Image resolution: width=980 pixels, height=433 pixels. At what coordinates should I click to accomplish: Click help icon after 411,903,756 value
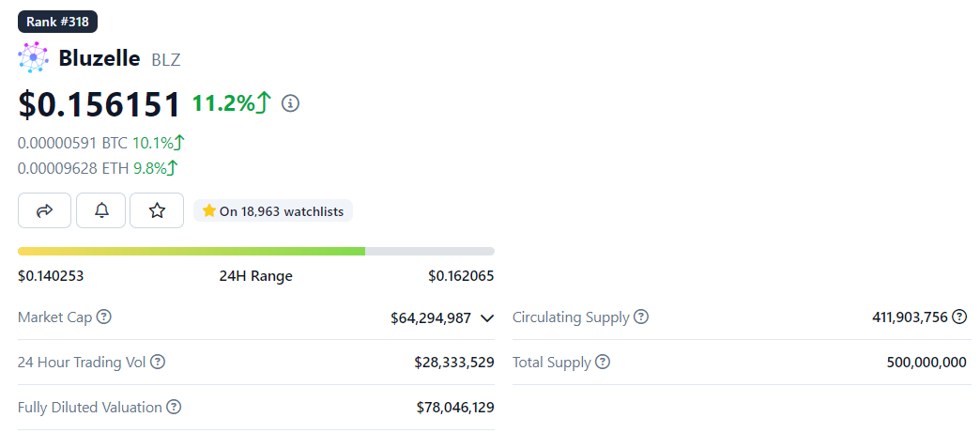click(x=959, y=317)
